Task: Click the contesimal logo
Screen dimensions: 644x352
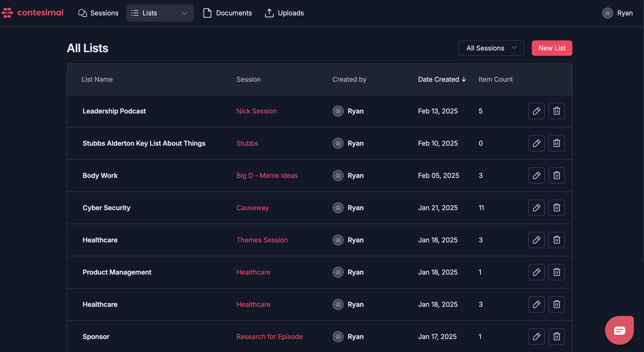Action: [x=32, y=13]
